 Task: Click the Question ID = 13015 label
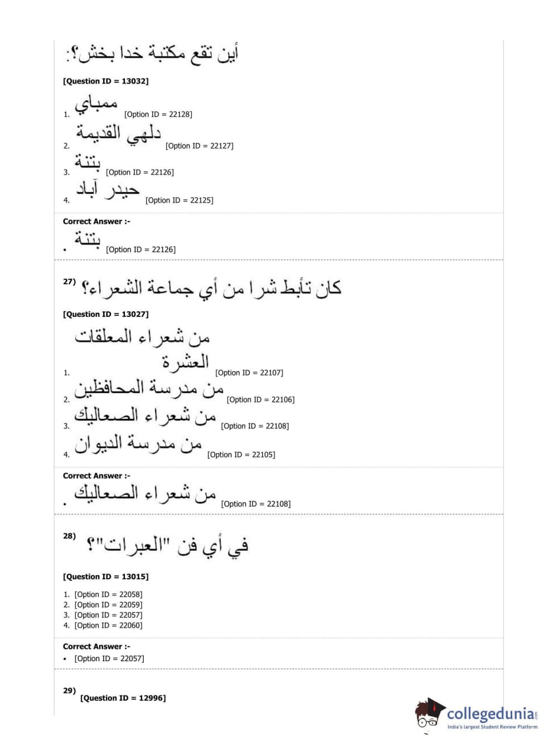(106, 577)
